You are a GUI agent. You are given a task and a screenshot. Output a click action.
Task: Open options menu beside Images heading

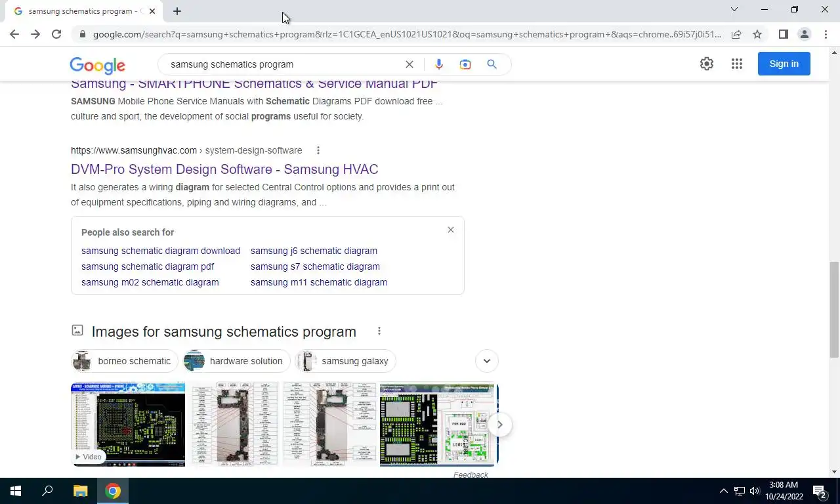tap(379, 331)
